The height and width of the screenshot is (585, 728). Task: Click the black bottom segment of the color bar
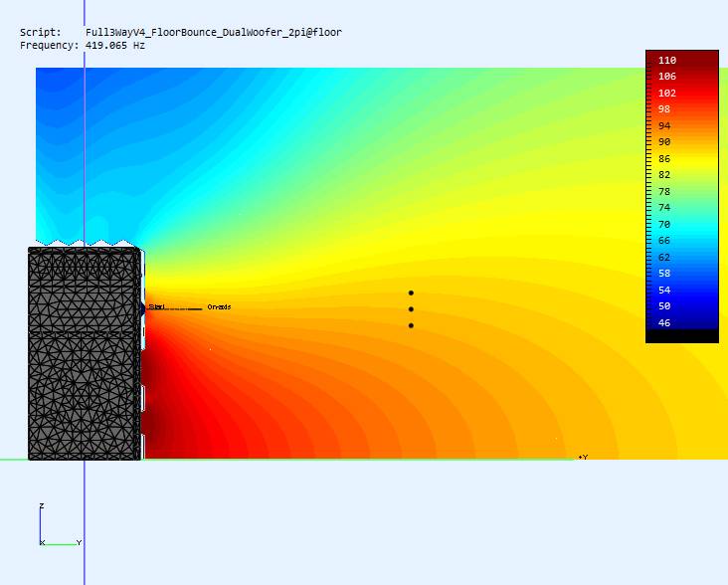tap(682, 336)
